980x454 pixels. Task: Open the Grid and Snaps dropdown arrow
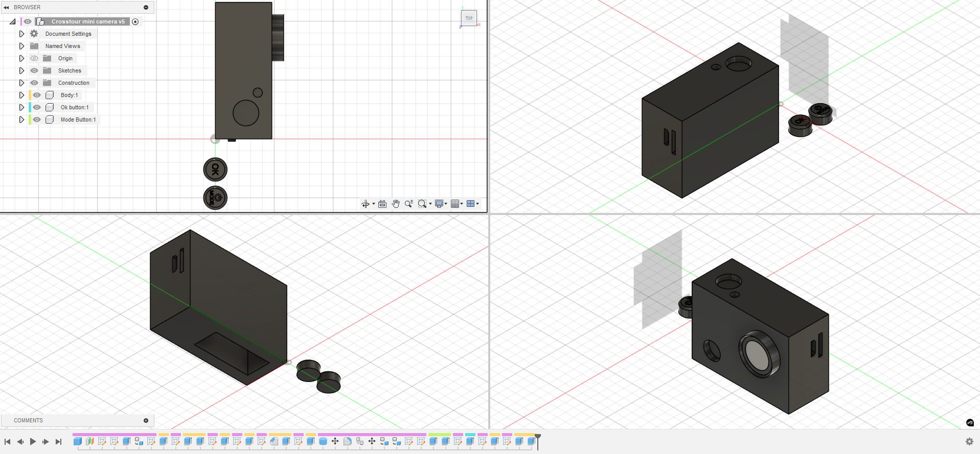point(462,204)
